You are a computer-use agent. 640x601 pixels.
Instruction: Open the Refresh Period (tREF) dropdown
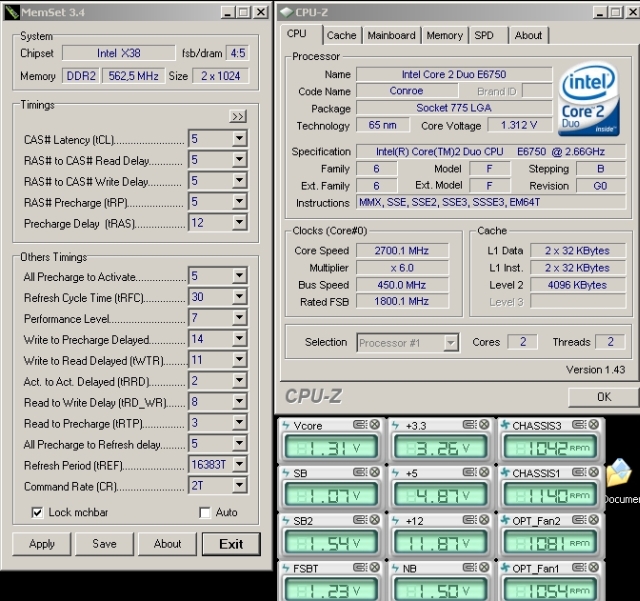tap(240, 465)
